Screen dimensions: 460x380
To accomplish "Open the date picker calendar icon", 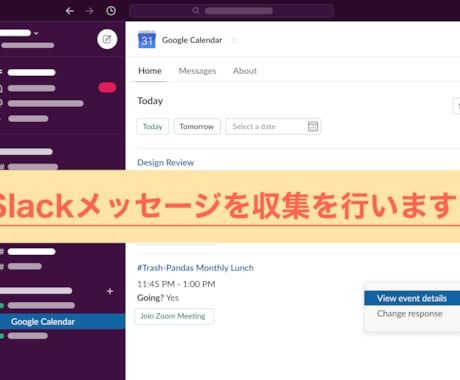I will coord(313,126).
